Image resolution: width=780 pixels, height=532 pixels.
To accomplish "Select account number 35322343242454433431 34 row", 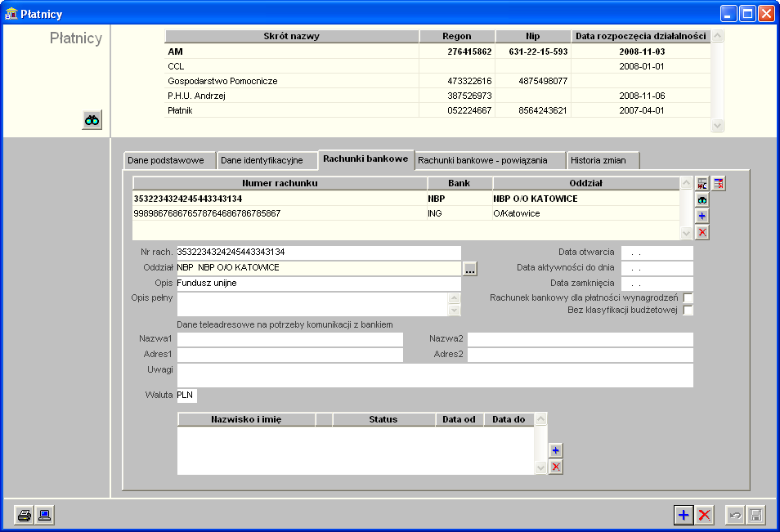I will [406, 199].
